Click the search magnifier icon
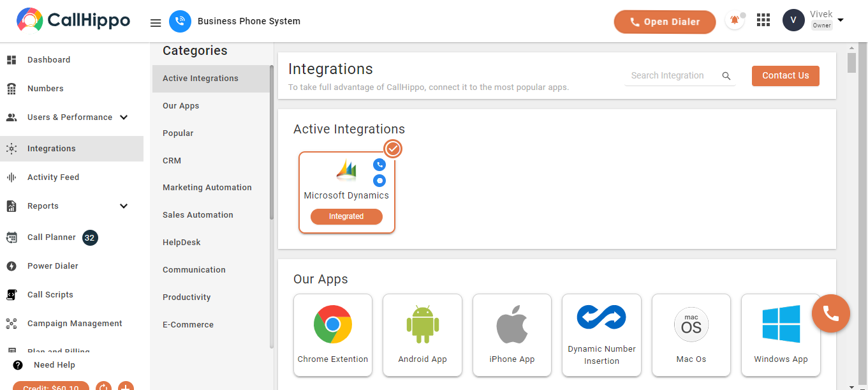This screenshot has height=390, width=868. click(x=726, y=76)
